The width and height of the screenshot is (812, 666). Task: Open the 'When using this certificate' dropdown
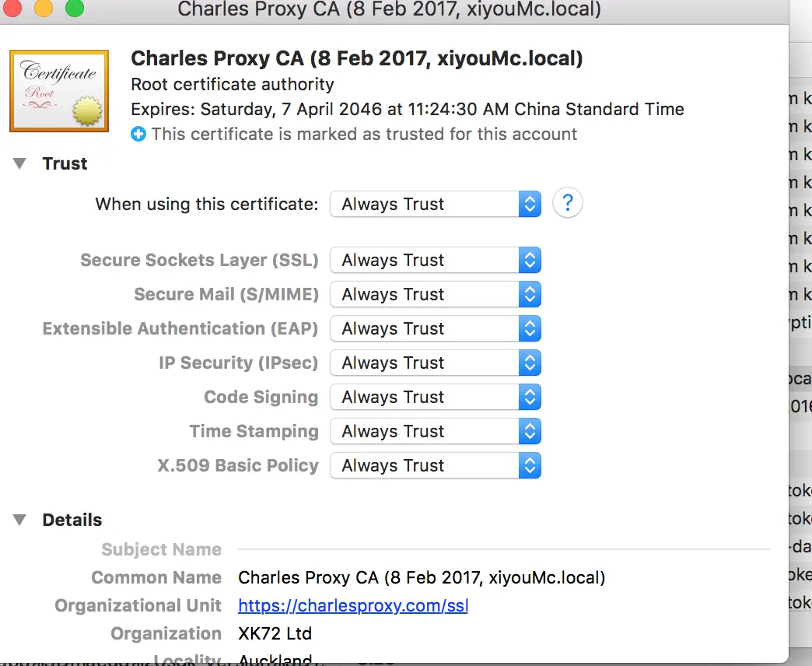coord(436,204)
